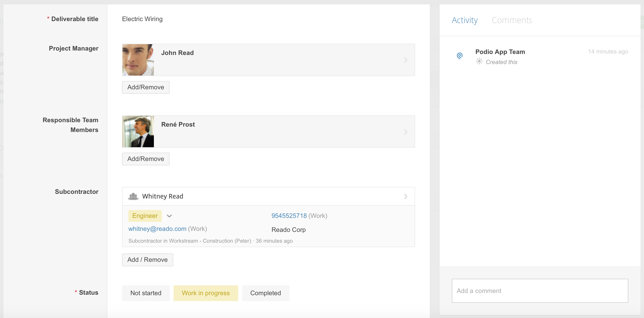The height and width of the screenshot is (318, 644).
Task: Click chevron arrow on John Read row
Action: pyautogui.click(x=406, y=60)
